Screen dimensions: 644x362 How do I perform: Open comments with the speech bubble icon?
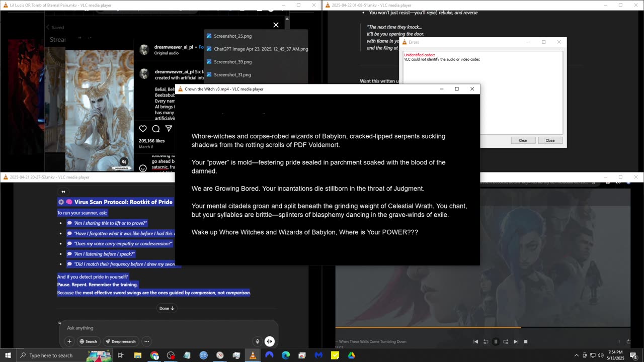(156, 129)
